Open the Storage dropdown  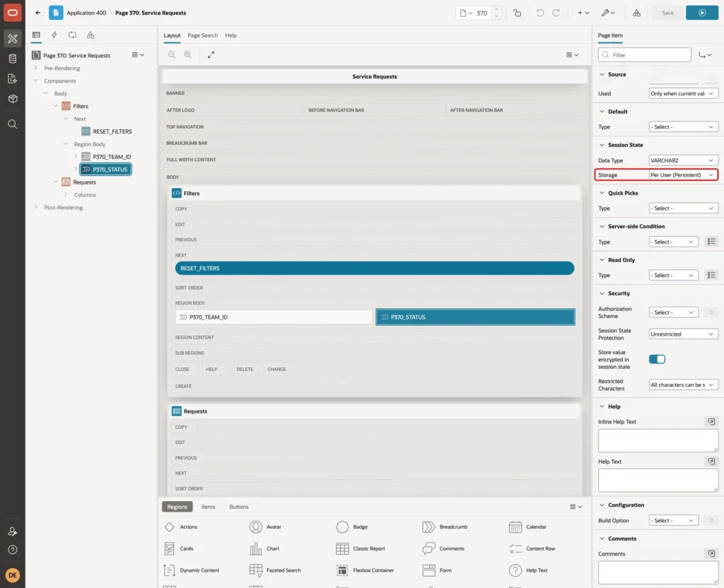coord(683,175)
